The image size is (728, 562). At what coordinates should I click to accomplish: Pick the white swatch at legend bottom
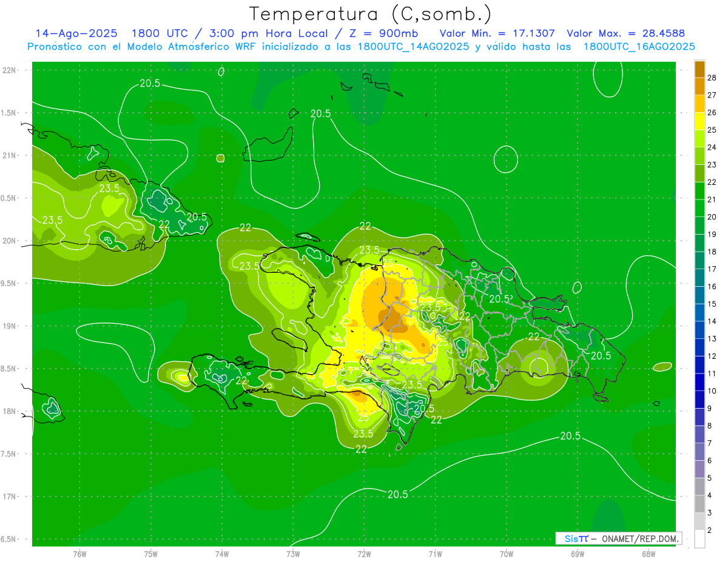(699, 539)
